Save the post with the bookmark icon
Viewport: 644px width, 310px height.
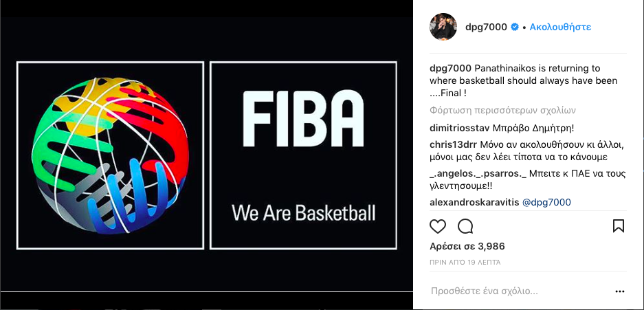click(x=618, y=226)
